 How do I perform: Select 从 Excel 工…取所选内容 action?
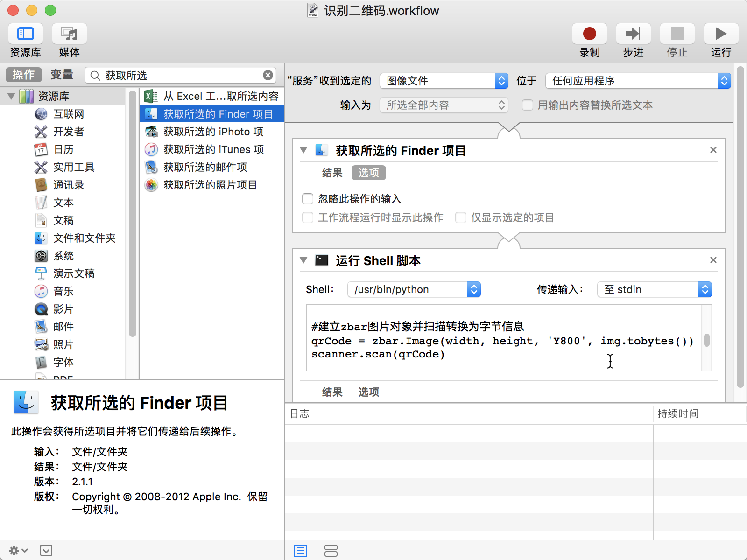[212, 96]
